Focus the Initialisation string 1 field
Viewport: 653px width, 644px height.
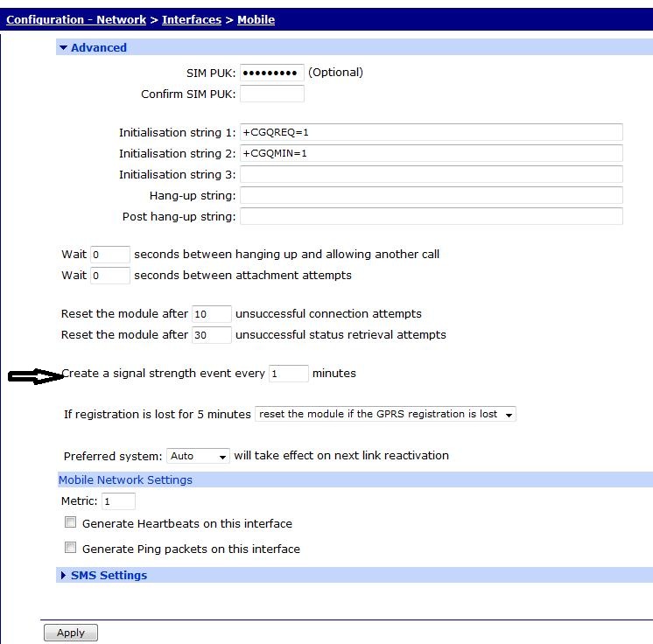point(431,133)
